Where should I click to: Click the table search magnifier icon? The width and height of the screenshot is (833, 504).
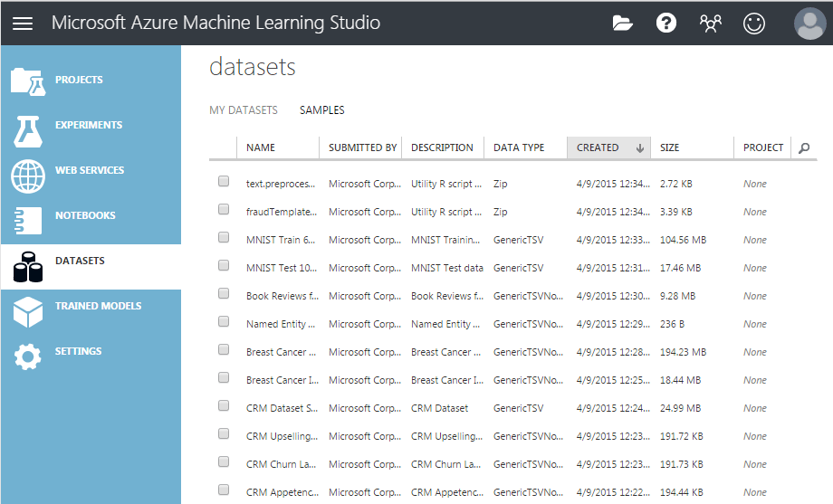(x=804, y=147)
